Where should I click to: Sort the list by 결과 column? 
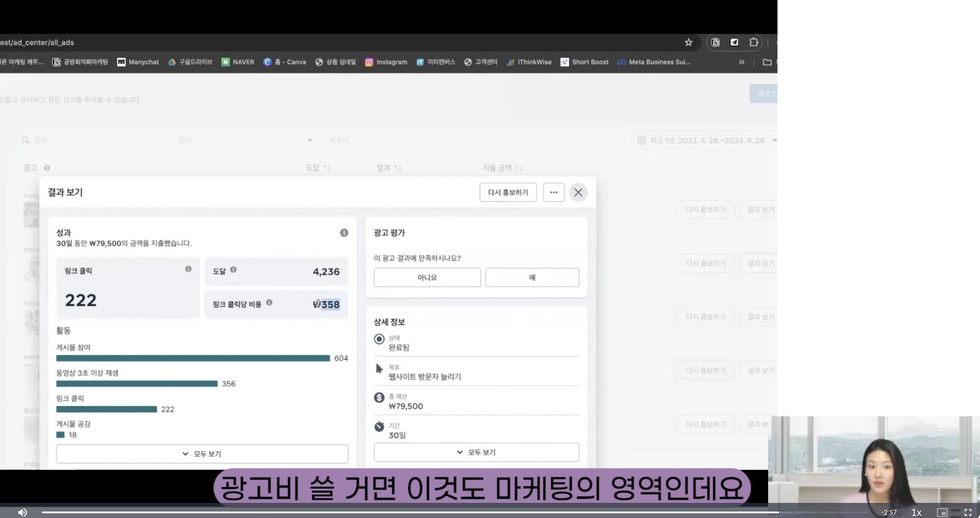click(389, 168)
